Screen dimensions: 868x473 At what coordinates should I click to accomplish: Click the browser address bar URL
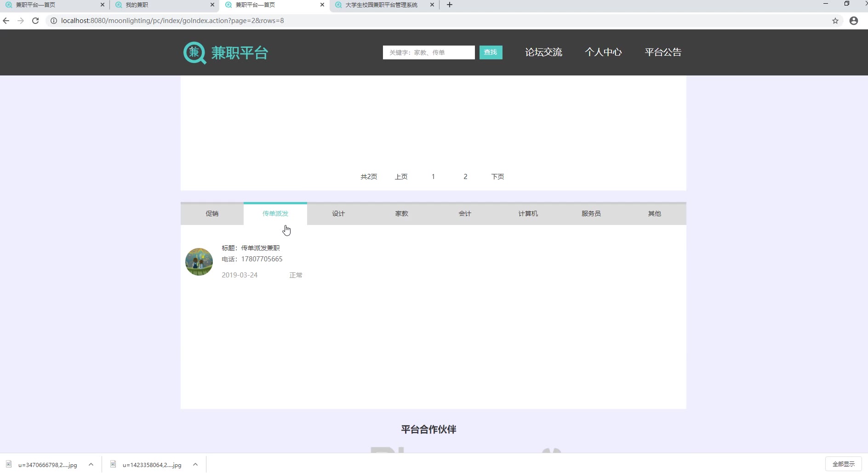(x=172, y=21)
